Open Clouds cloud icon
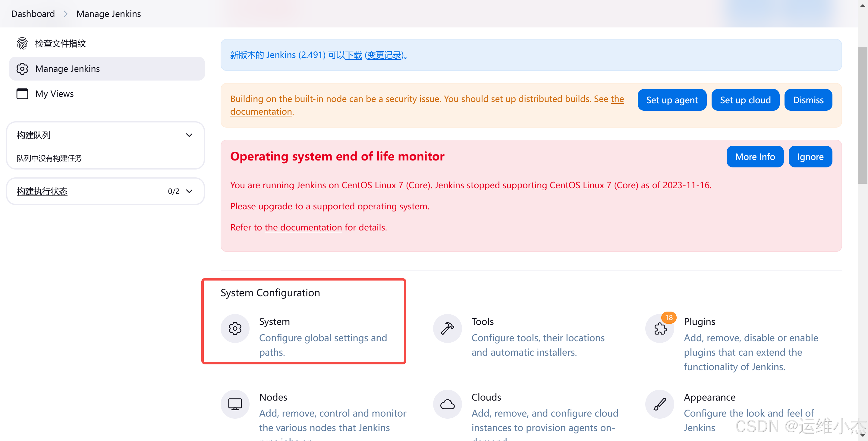The height and width of the screenshot is (441, 868). click(447, 404)
